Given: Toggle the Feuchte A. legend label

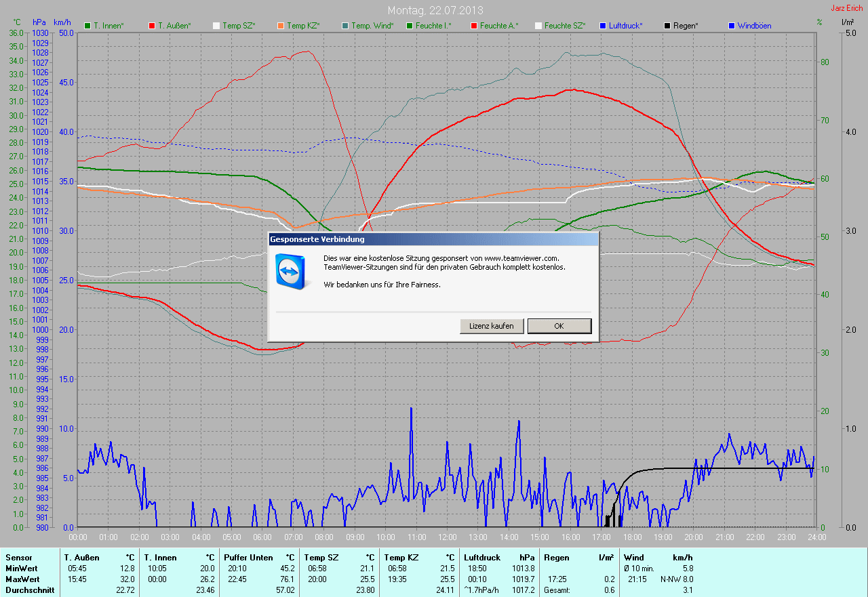Looking at the screenshot, I should (498, 26).
